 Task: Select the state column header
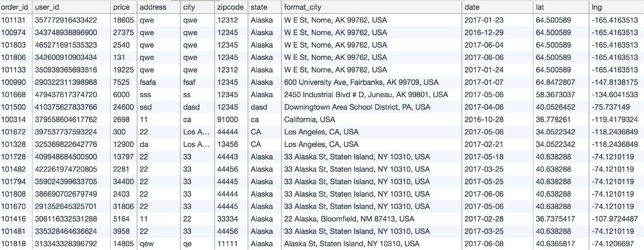click(x=264, y=8)
